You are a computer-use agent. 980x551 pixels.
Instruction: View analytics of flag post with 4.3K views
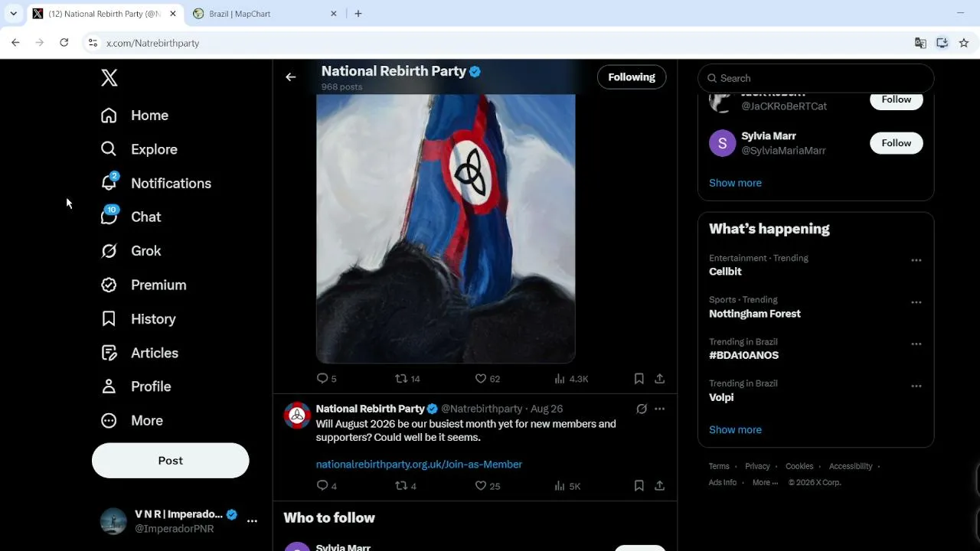[571, 379]
